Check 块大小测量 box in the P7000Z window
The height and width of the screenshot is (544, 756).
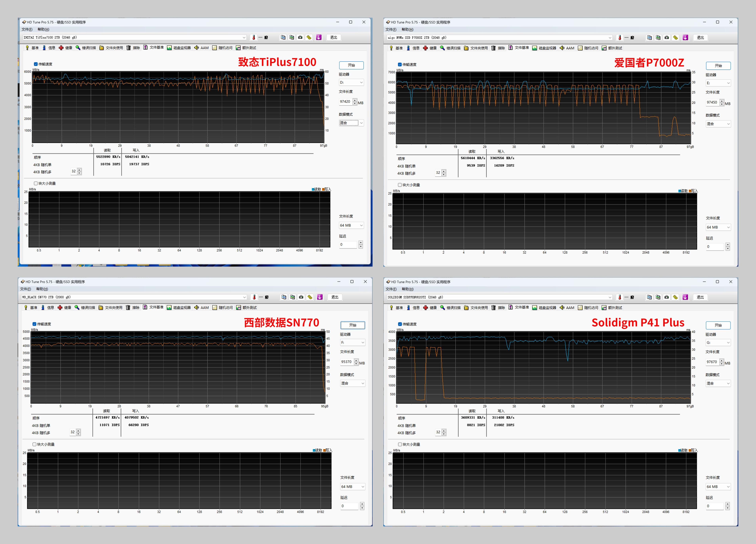click(x=400, y=185)
